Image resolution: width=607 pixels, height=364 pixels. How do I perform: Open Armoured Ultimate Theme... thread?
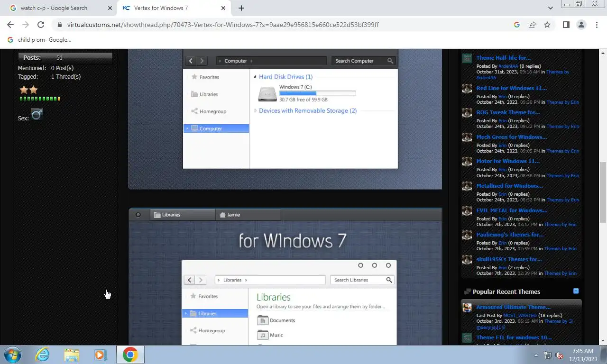[x=513, y=307]
